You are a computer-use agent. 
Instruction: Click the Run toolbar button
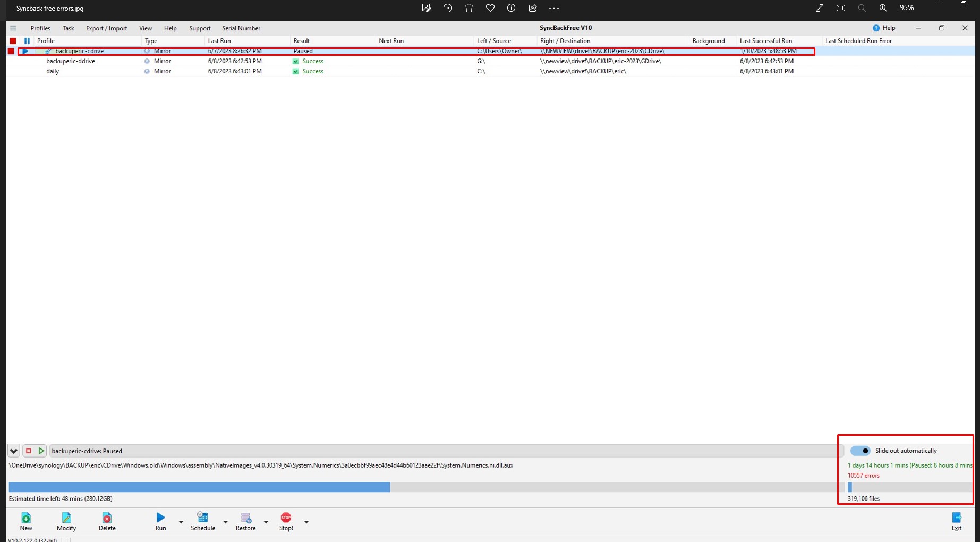[x=160, y=521]
